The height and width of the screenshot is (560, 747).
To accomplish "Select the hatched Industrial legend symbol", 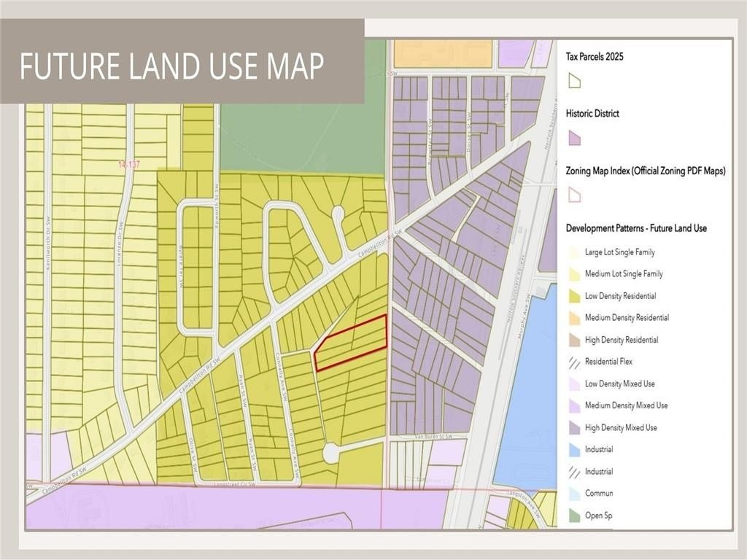I will [575, 472].
